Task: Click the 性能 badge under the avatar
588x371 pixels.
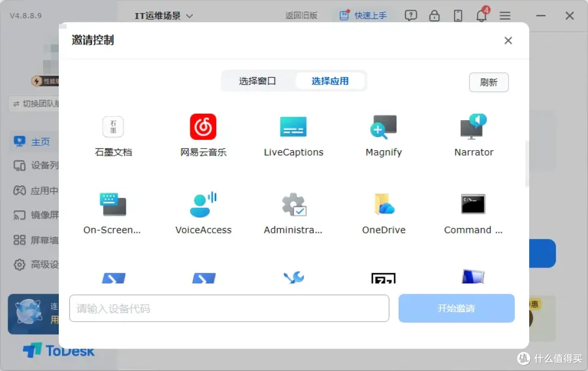Action: pyautogui.click(x=45, y=81)
